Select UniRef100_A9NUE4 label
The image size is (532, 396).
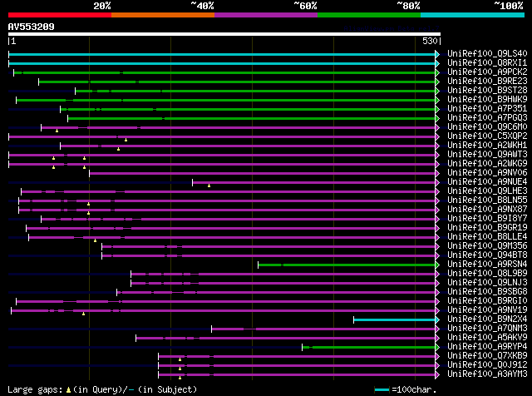(x=487, y=181)
